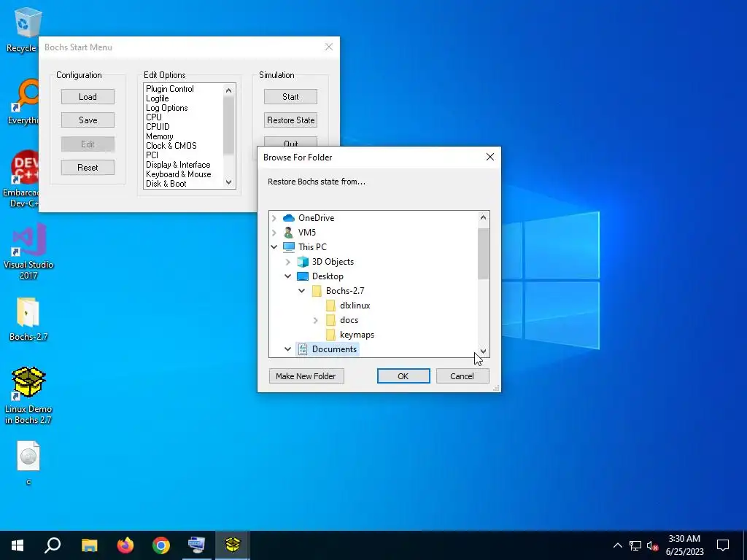Switch to the Bochs app in taskbar
Screen dimensions: 747x560
pyautogui.click(x=233, y=545)
